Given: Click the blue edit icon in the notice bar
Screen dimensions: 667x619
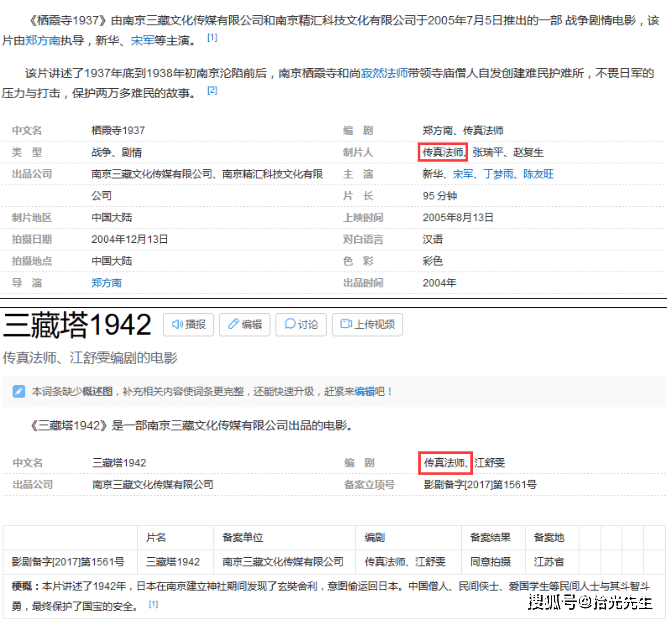Looking at the screenshot, I should pos(19,391).
